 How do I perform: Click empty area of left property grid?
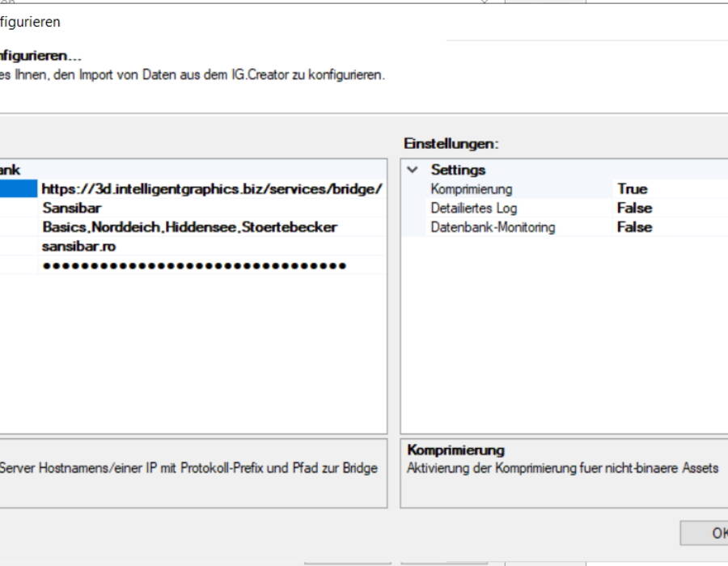point(193,353)
